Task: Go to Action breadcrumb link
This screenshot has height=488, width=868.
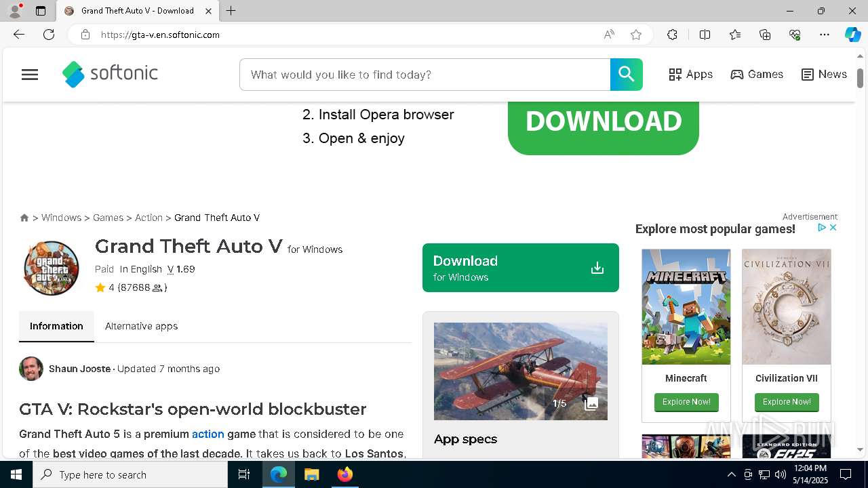Action: pos(149,218)
